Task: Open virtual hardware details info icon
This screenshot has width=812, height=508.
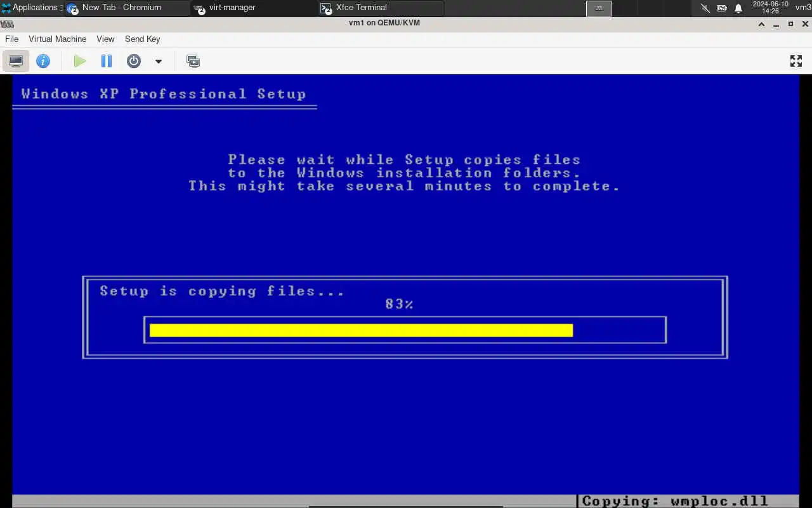Action: 43,61
